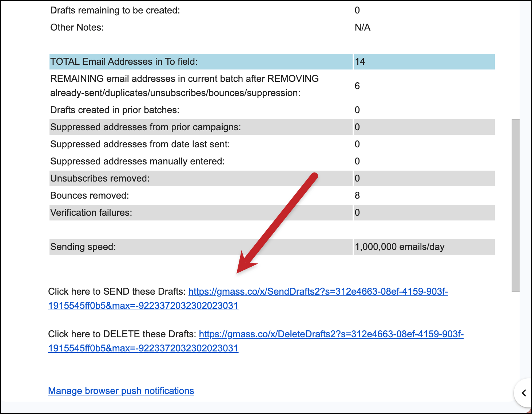532x414 pixels.
Task: Click the vertical scrollbar thumb
Action: tap(515, 205)
